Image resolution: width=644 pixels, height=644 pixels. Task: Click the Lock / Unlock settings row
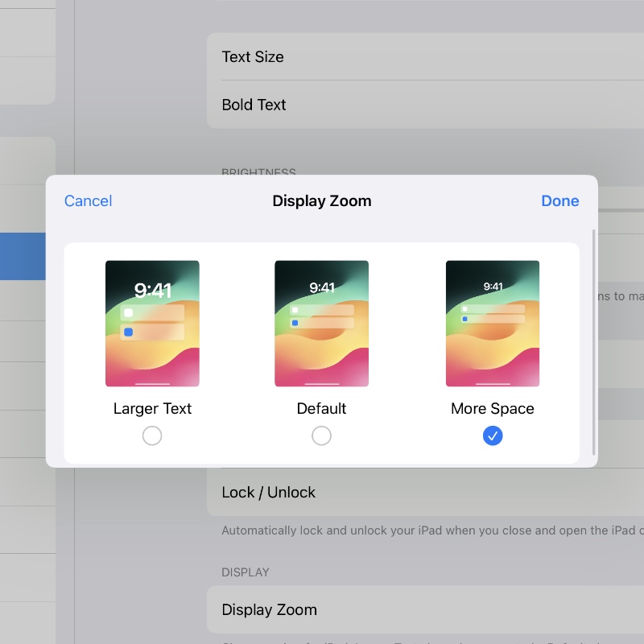coord(402,492)
